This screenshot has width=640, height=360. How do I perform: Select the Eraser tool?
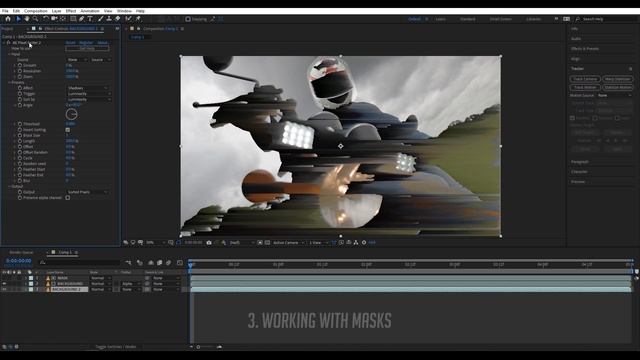pyautogui.click(x=118, y=19)
